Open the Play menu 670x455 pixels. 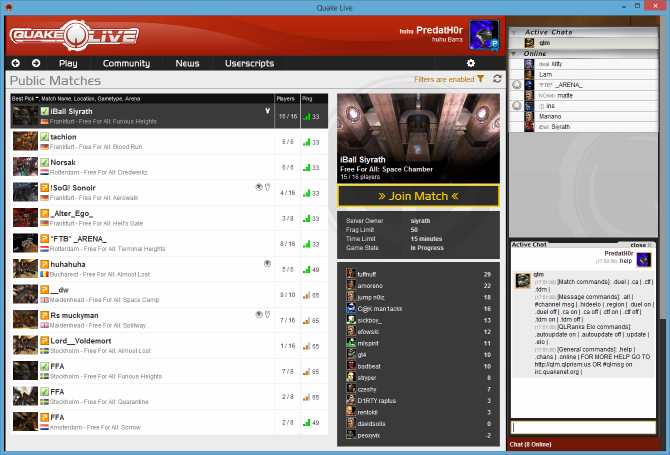click(x=68, y=63)
